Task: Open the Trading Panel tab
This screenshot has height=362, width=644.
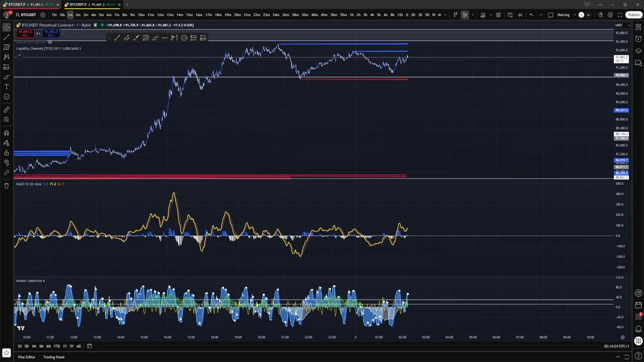Action: click(54, 357)
